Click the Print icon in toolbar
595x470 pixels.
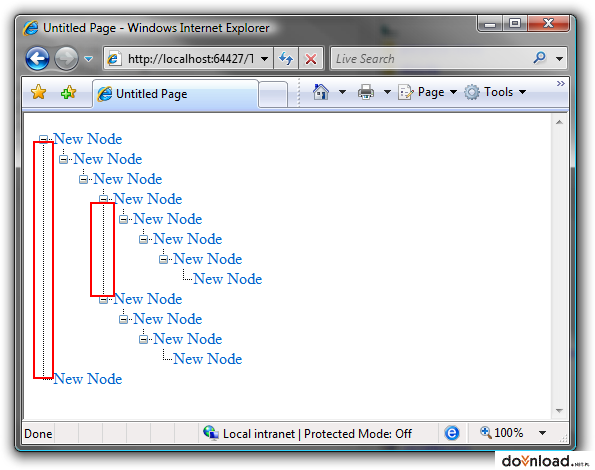tap(366, 92)
